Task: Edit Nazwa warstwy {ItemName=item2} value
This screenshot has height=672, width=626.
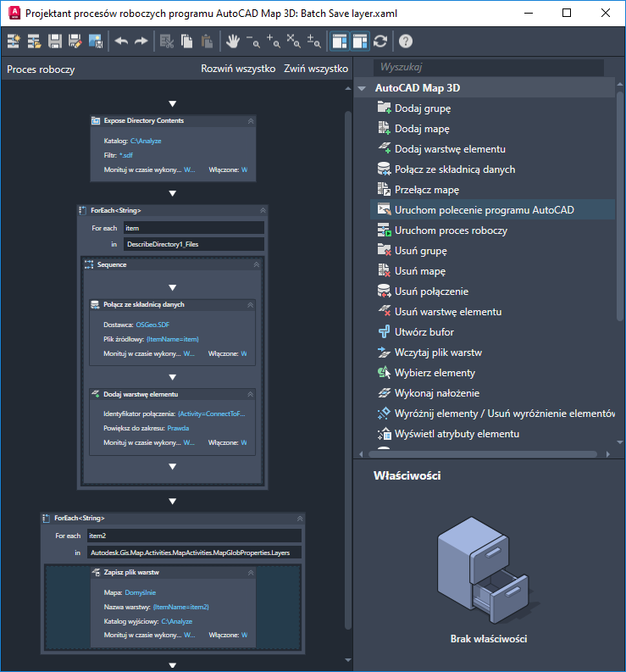Action: tap(180, 607)
